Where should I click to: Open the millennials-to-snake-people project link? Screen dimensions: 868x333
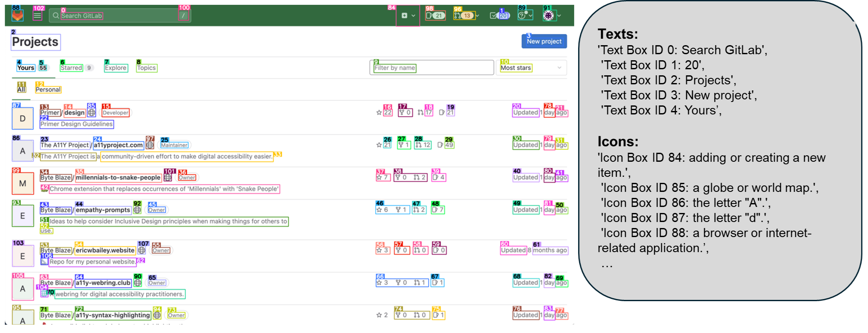point(118,178)
